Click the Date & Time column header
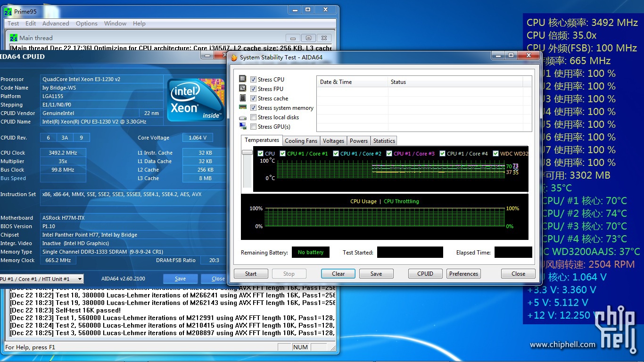The image size is (644, 362). [352, 82]
